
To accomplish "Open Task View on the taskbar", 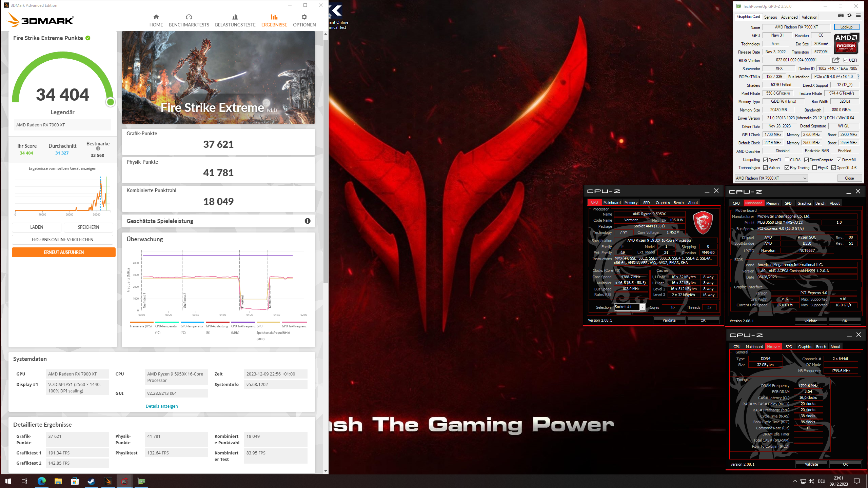I will point(24,481).
